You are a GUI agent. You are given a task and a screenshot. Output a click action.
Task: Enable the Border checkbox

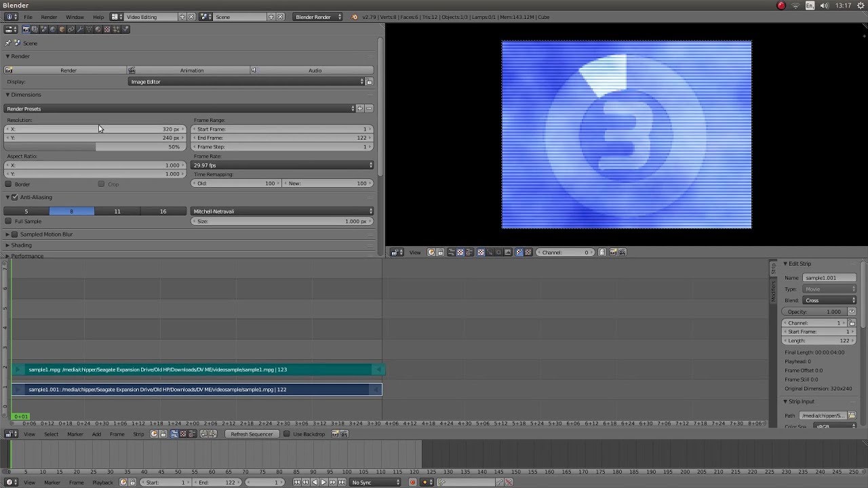[x=8, y=184]
